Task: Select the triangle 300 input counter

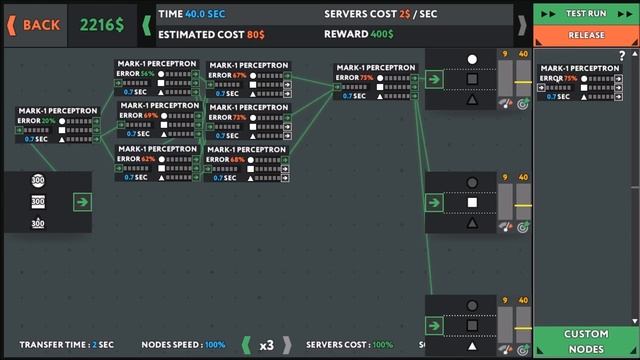Action: pyautogui.click(x=38, y=223)
